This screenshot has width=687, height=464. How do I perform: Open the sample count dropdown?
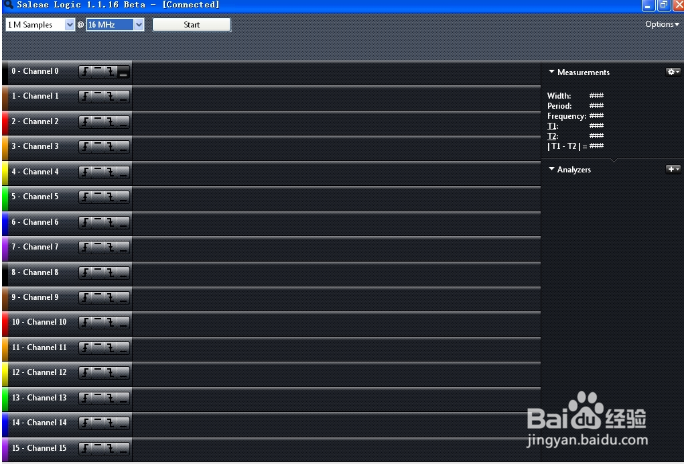[70, 25]
